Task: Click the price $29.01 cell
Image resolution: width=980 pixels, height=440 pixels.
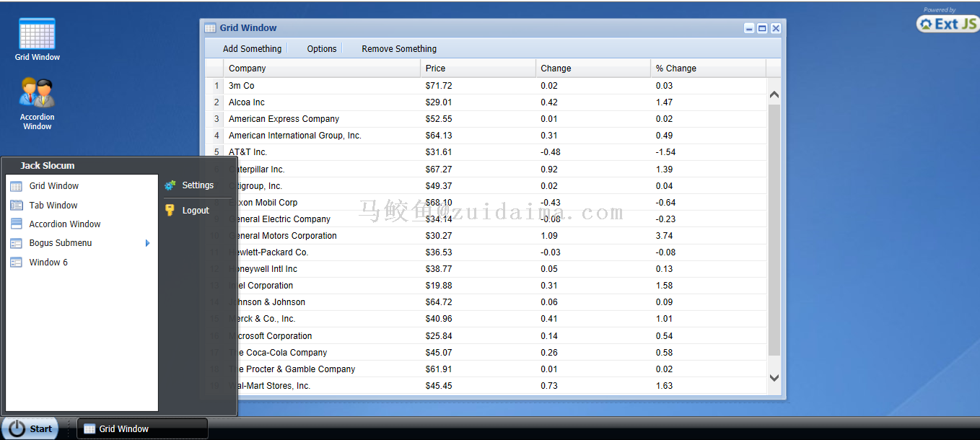Action: pyautogui.click(x=478, y=102)
